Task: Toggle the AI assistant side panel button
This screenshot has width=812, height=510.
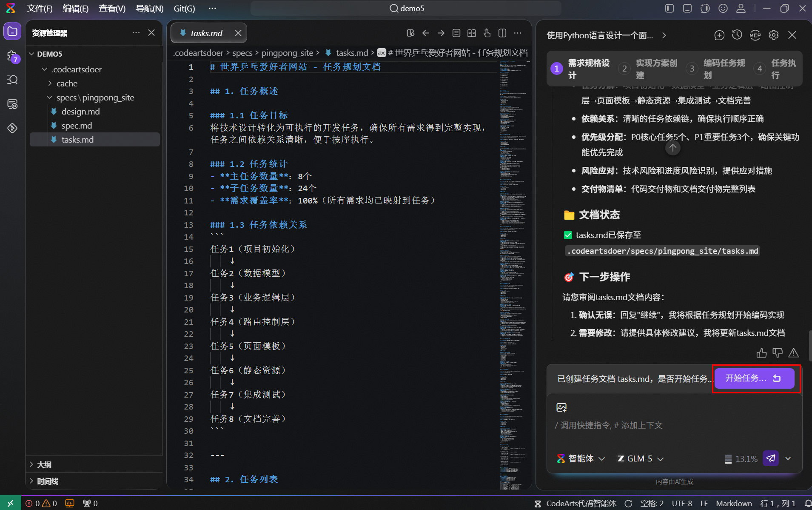Action: coord(705,9)
